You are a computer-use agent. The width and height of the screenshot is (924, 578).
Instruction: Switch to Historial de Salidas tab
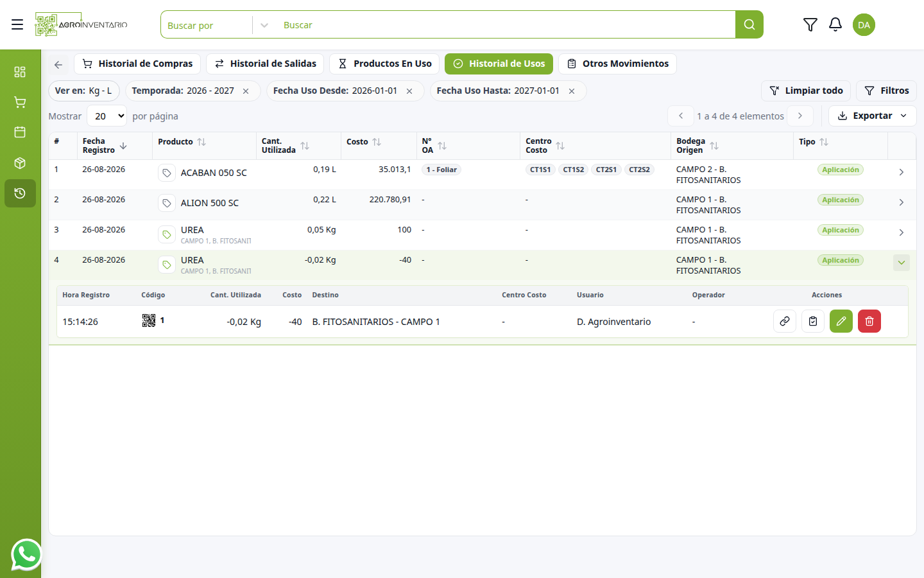(x=265, y=64)
